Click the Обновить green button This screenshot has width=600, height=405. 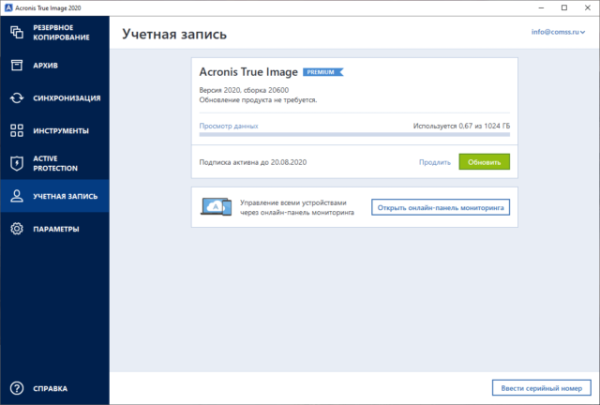point(484,162)
